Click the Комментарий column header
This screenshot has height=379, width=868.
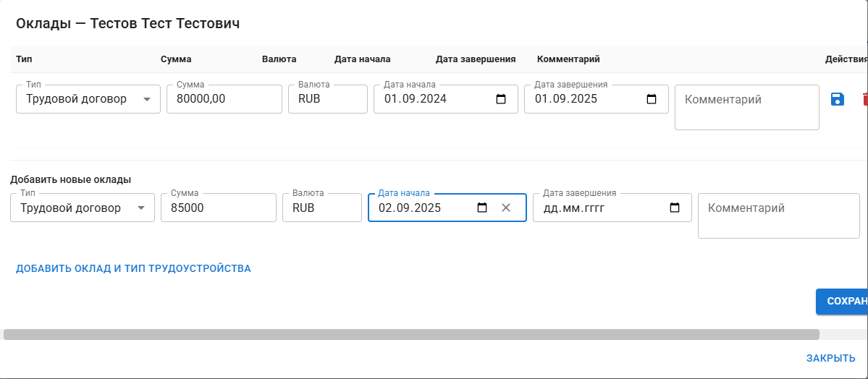[568, 59]
